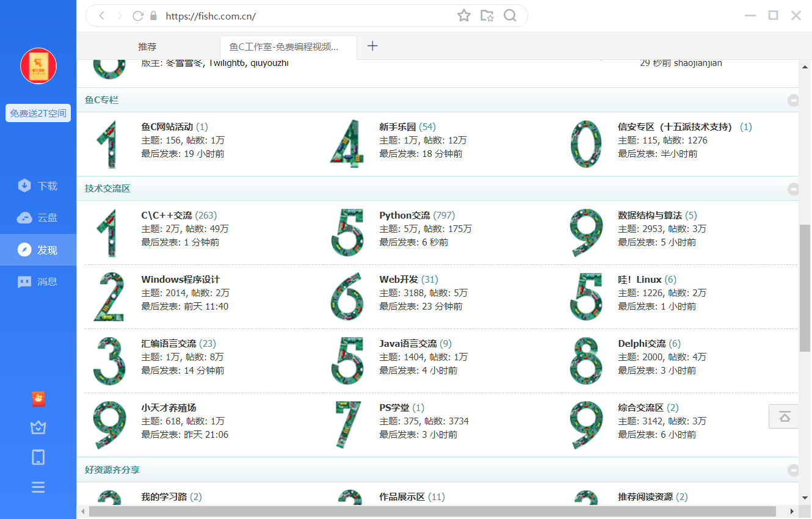Collapse the 鱼C专栏 section
This screenshot has width=812, height=519.
tap(793, 101)
